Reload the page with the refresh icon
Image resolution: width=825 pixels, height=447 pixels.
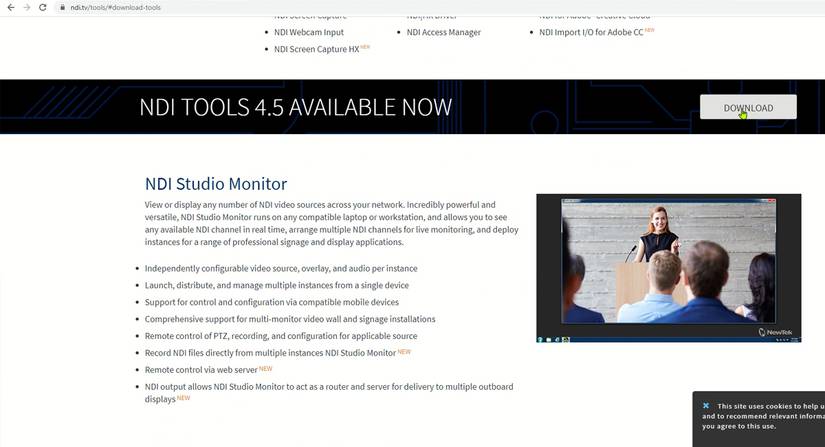tap(43, 7)
